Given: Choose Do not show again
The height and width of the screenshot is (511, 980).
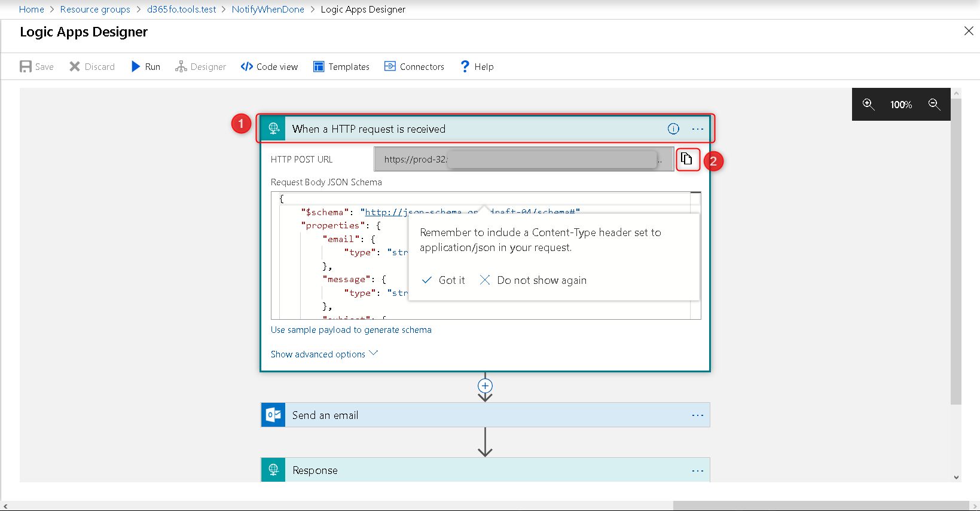Looking at the screenshot, I should 533,280.
